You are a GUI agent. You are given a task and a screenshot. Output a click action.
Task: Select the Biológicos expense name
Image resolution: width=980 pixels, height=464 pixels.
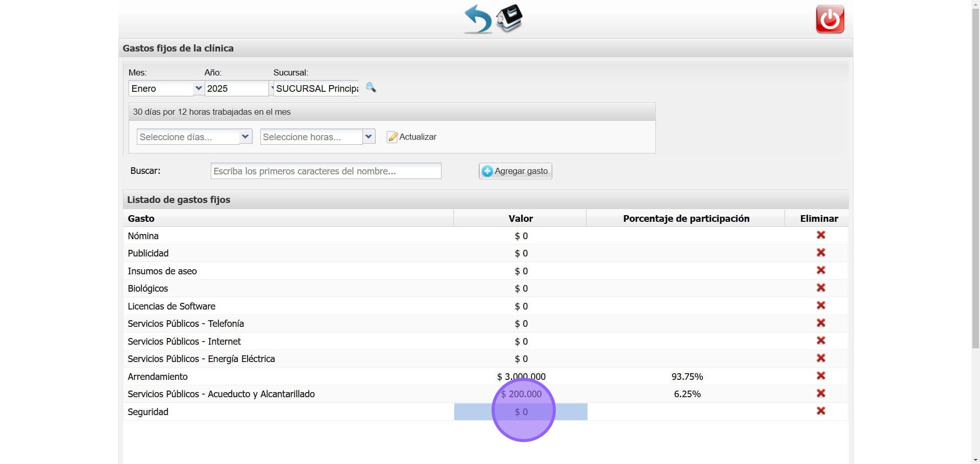[x=148, y=288]
